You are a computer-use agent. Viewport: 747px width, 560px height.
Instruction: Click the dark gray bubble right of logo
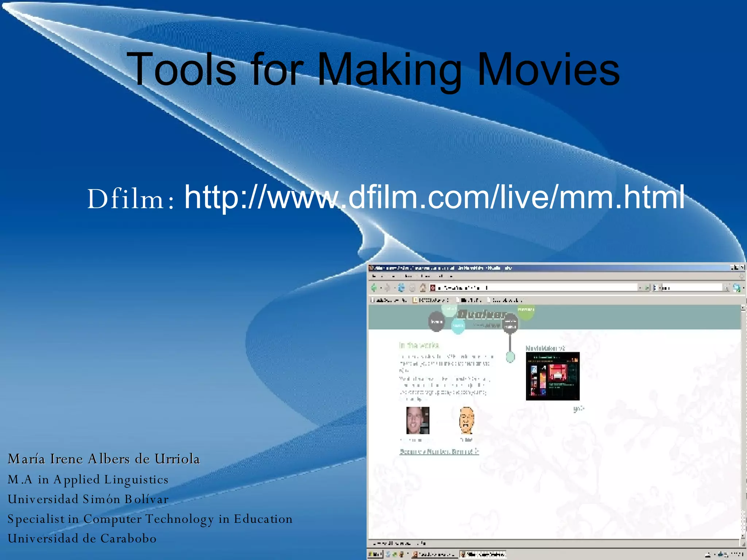(x=510, y=324)
